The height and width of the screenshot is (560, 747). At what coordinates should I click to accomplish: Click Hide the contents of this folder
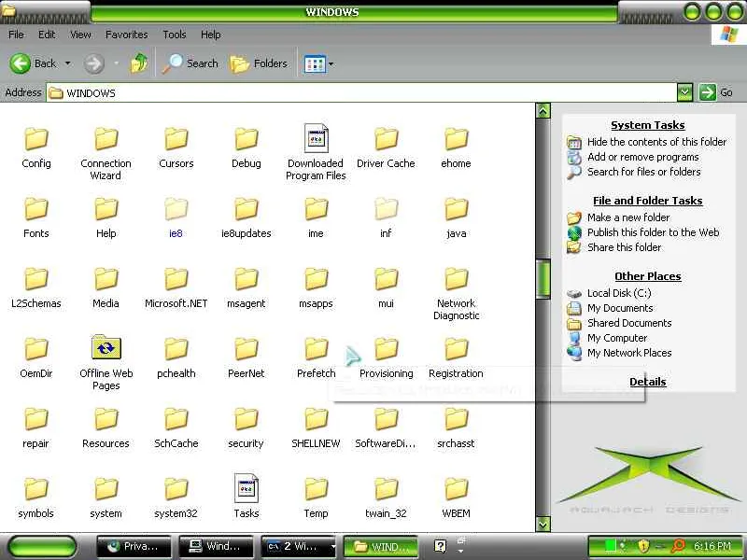coord(656,142)
